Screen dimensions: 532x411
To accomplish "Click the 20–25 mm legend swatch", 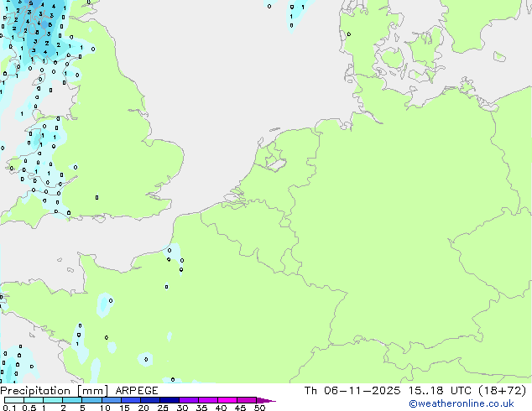I will pos(149,400).
